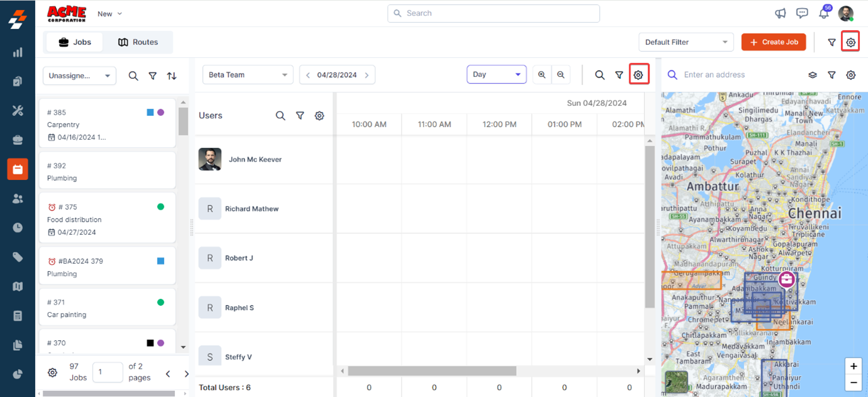The height and width of the screenshot is (397, 868).
Task: Zoom in the schedule timeline
Action: click(541, 75)
